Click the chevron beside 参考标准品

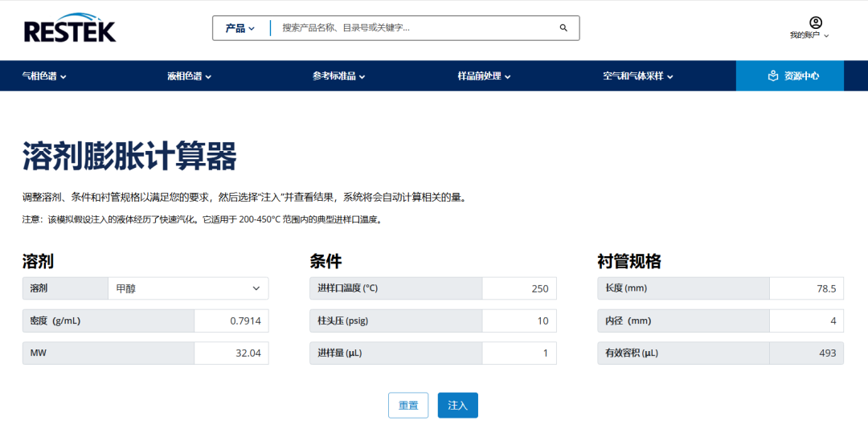click(x=362, y=77)
